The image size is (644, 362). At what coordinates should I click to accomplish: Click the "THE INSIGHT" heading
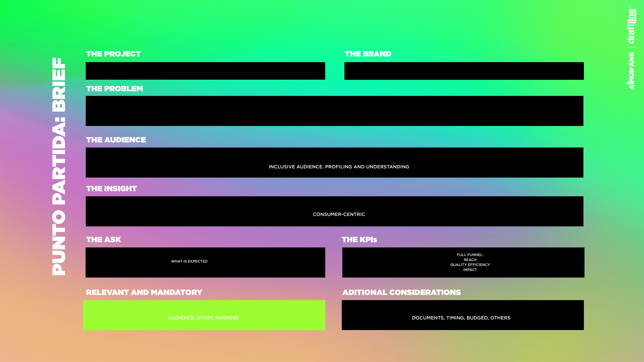click(x=112, y=189)
